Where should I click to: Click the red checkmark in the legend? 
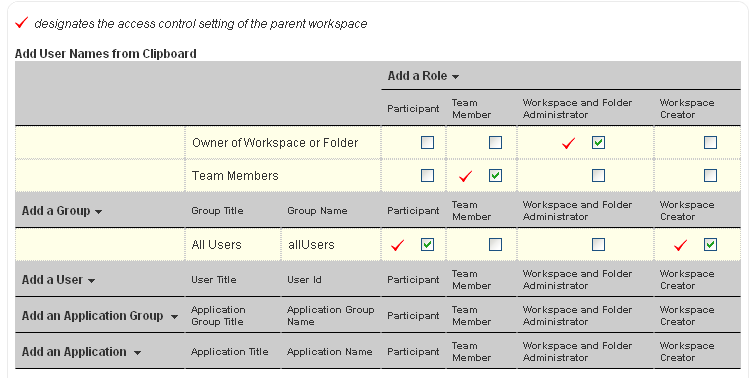(x=22, y=22)
